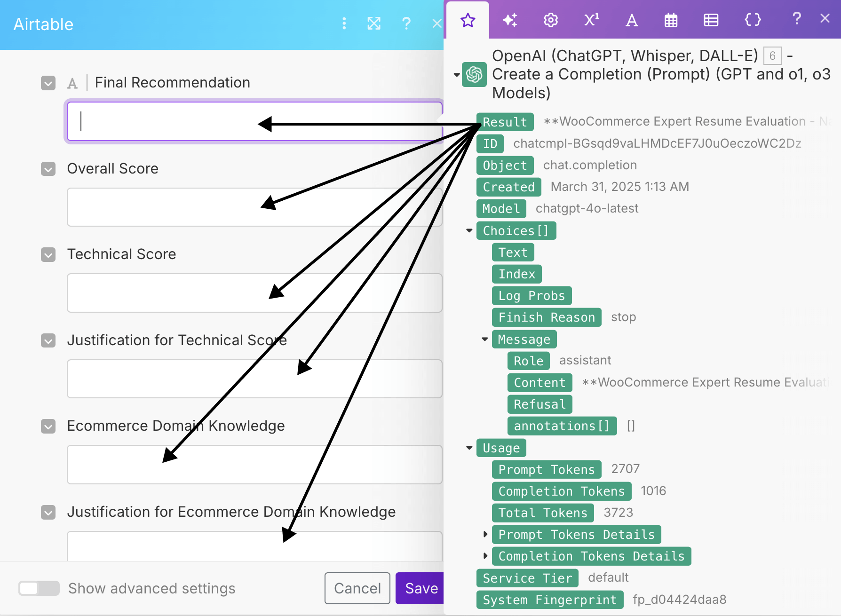Click Justification for Technical Score field
841x616 pixels.
click(x=254, y=379)
